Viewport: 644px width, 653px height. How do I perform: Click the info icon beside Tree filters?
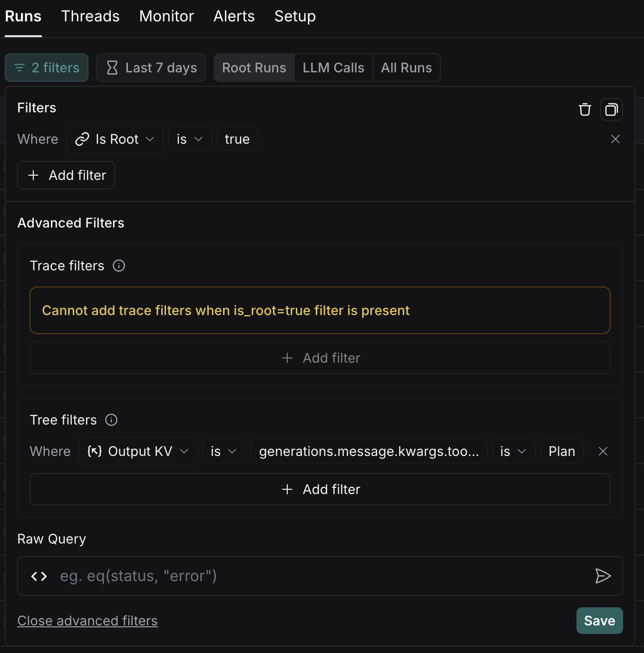(x=111, y=420)
